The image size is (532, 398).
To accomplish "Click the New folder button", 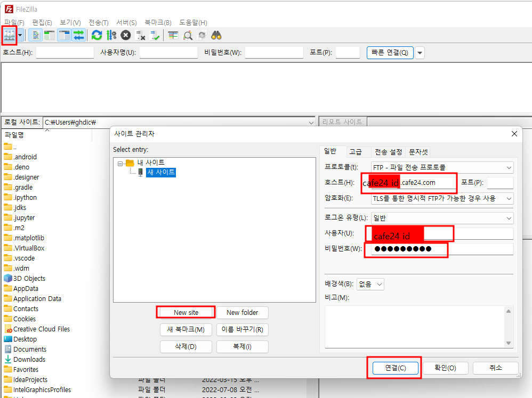I will click(x=242, y=312).
